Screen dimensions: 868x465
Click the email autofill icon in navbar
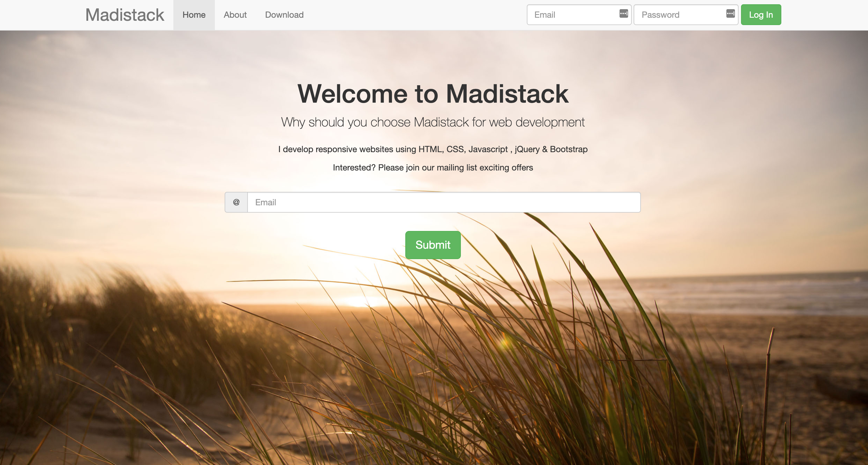click(x=624, y=14)
